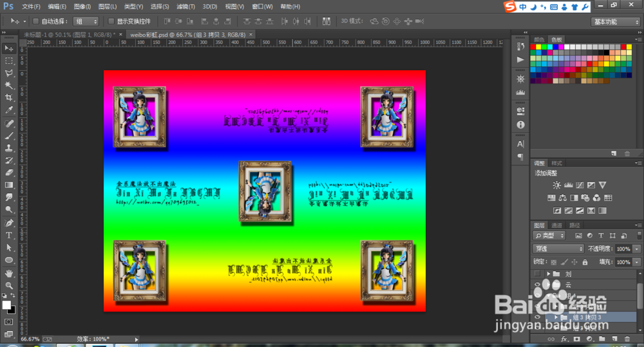644x347 pixels.
Task: Open the 滤镜(T) menu
Action: click(185, 6)
